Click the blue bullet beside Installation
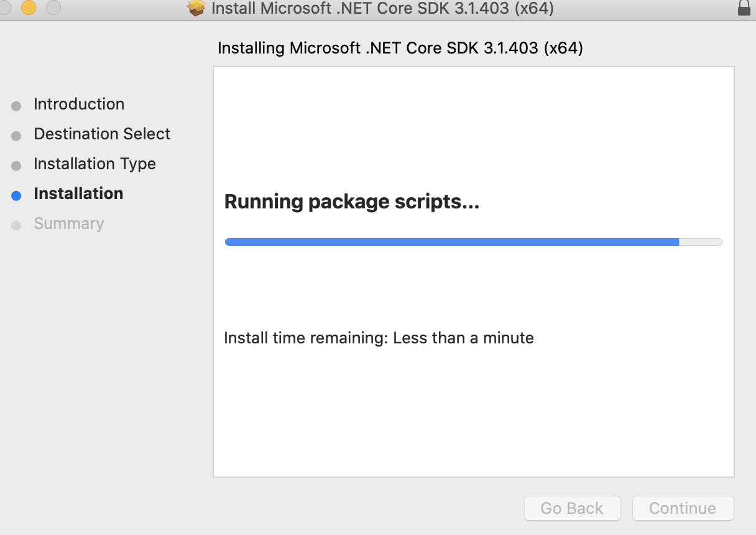 pyautogui.click(x=16, y=195)
